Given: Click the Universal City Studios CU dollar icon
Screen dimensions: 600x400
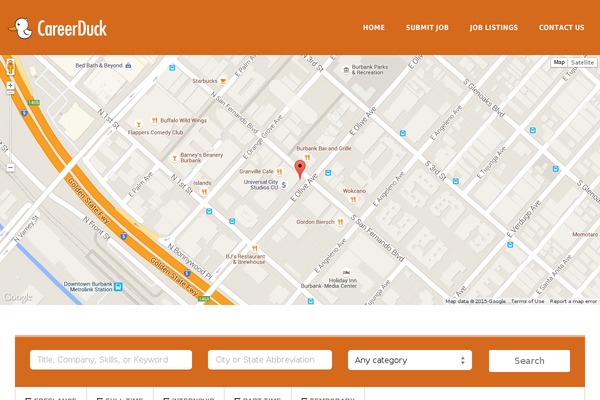Looking at the screenshot, I should (x=284, y=185).
